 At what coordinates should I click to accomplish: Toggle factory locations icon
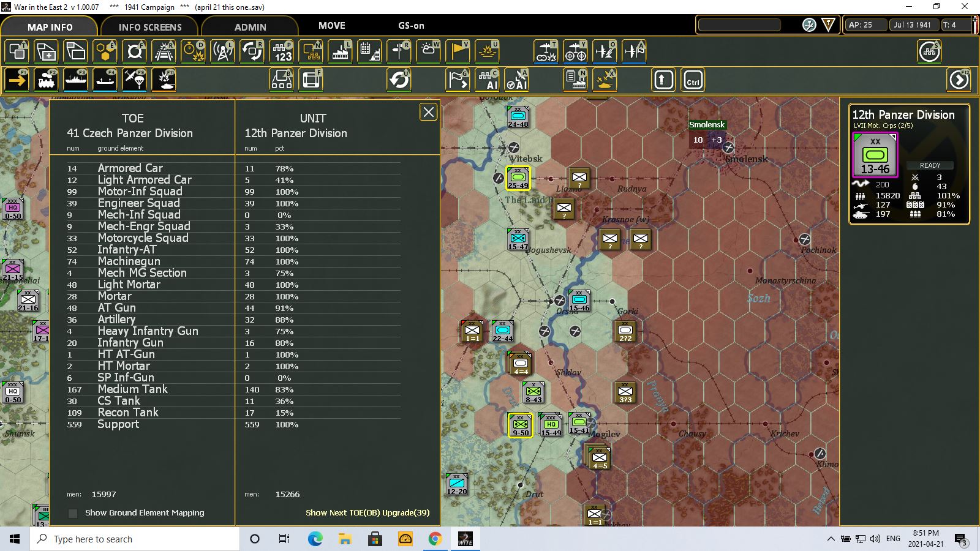pyautogui.click(x=341, y=51)
